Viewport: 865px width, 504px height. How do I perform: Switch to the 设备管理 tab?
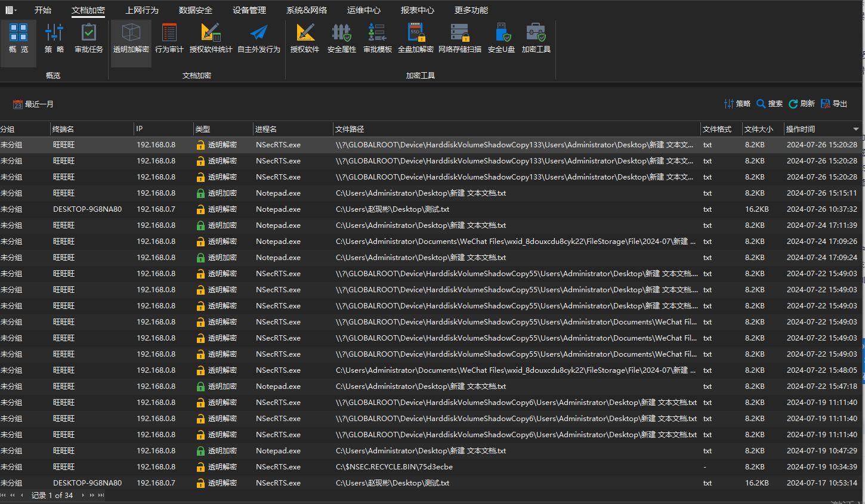coord(249,10)
